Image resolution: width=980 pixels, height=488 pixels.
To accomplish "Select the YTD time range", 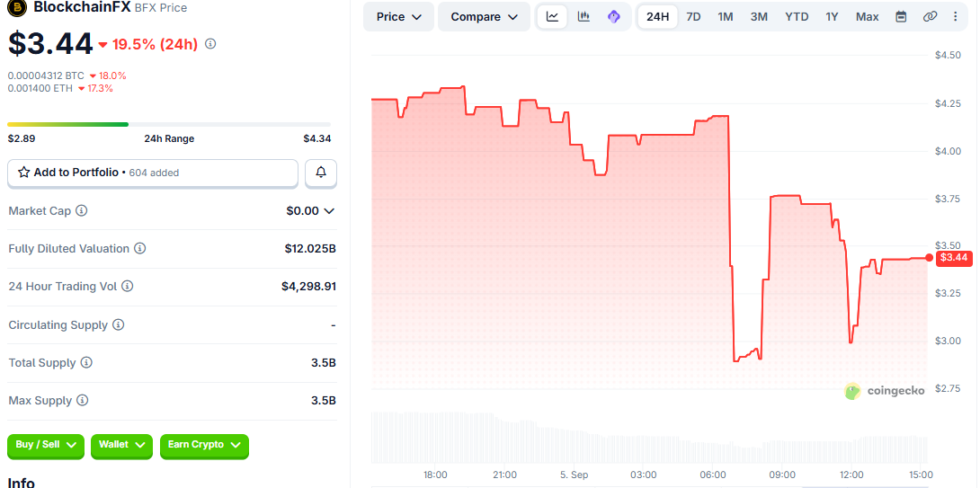I will 797,17.
